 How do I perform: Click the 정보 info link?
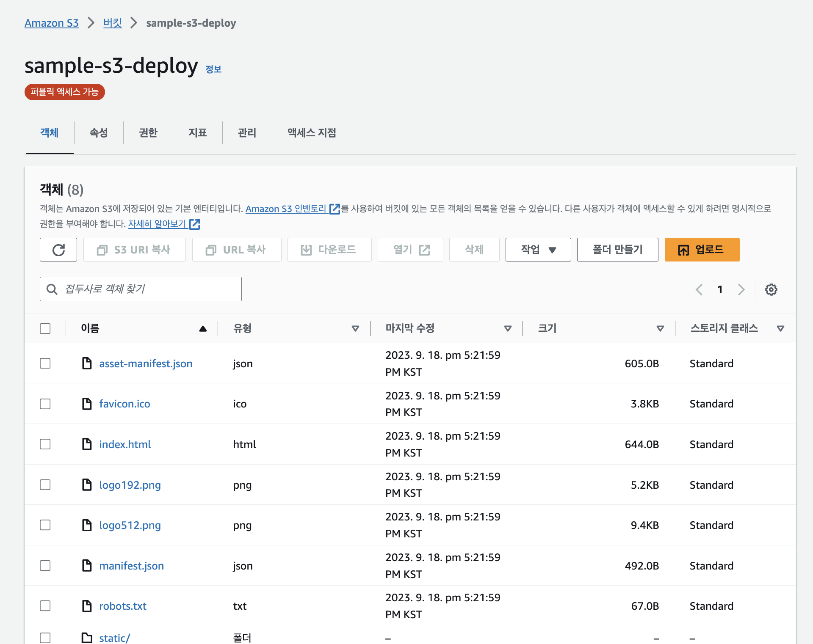[213, 69]
